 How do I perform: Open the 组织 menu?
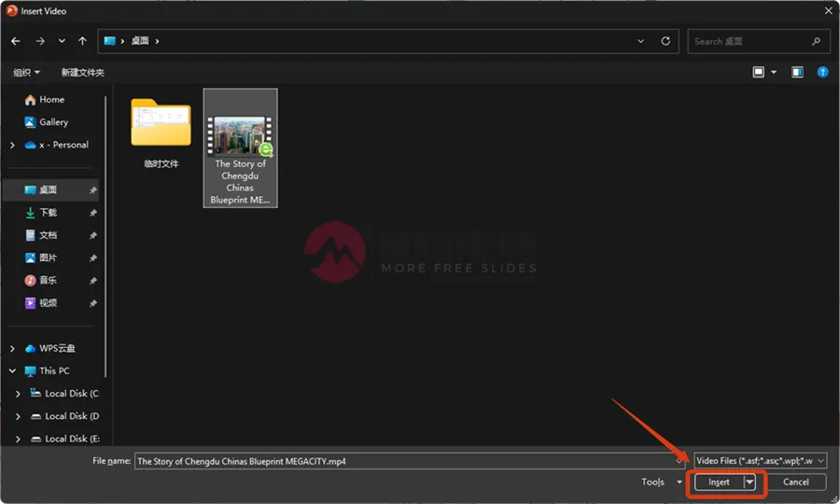click(26, 72)
